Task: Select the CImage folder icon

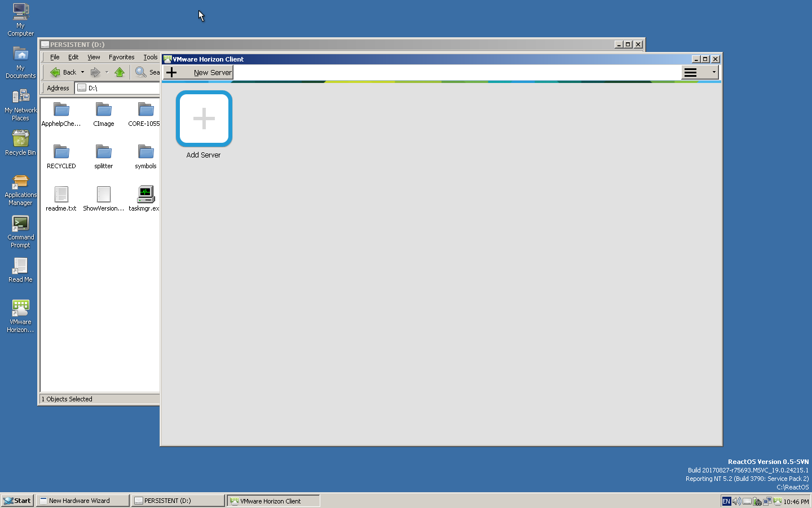Action: (x=104, y=109)
